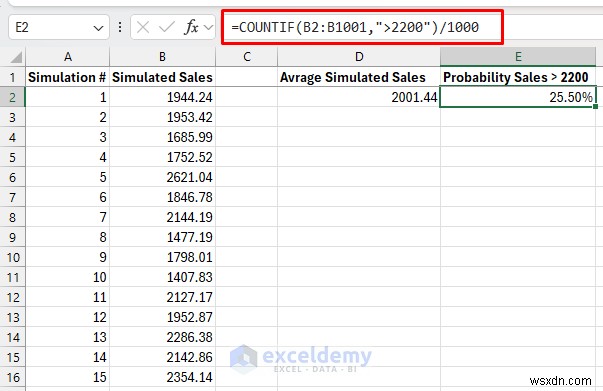The height and width of the screenshot is (391, 603).
Task: Select the cell with value 1477.19
Action: click(162, 237)
